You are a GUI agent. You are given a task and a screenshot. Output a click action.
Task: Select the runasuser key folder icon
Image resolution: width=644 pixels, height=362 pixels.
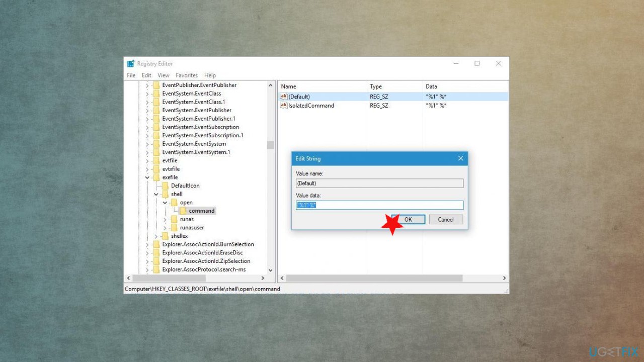click(174, 227)
